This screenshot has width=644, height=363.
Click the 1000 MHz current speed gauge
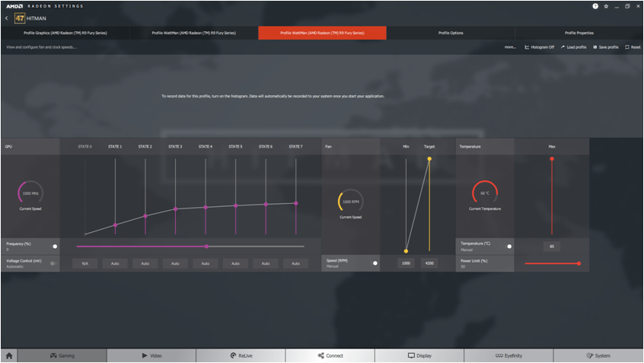pos(30,193)
